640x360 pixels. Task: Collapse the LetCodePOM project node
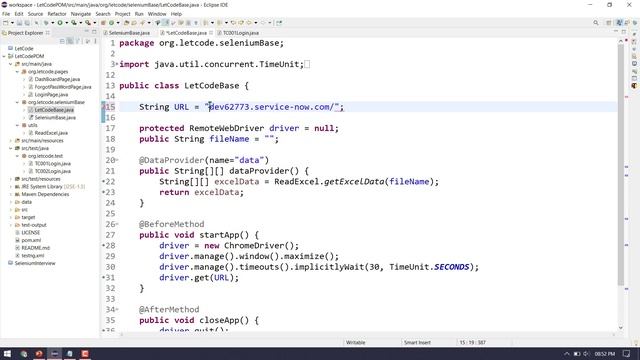coord(4,56)
